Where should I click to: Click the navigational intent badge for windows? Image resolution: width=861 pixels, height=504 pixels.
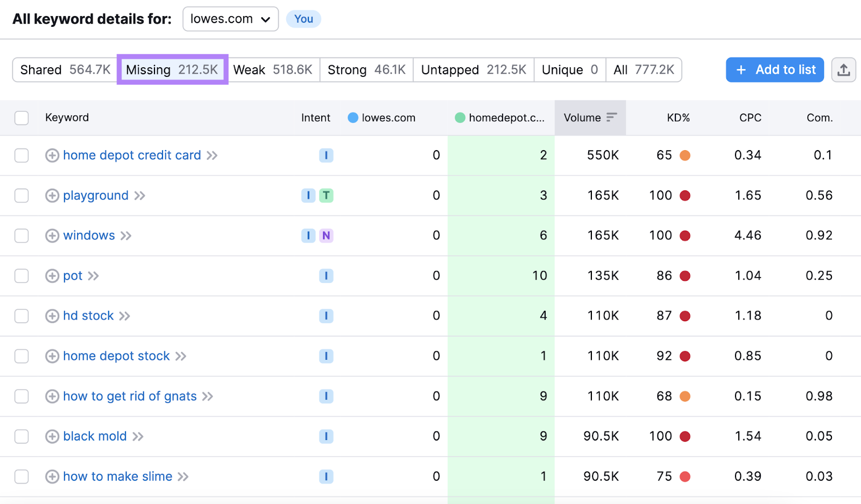point(327,236)
